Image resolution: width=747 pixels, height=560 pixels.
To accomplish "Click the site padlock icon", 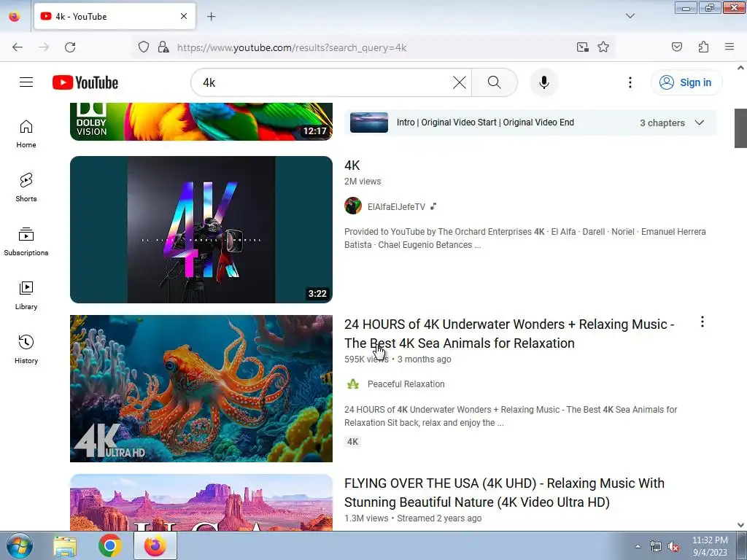I will pos(163,47).
